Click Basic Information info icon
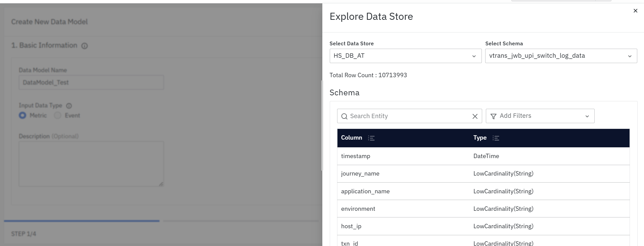This screenshot has width=644, height=246. 85,46
